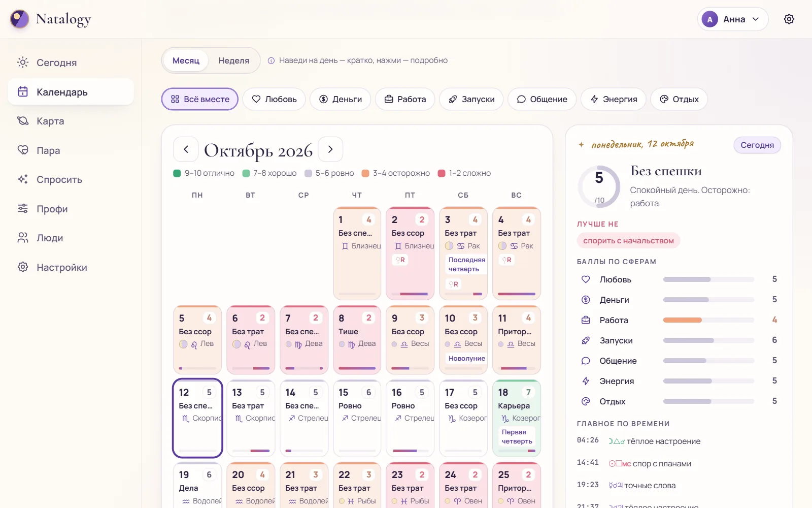Click the info icon beside hint text
Viewport: 812px width, 508px height.
271,60
